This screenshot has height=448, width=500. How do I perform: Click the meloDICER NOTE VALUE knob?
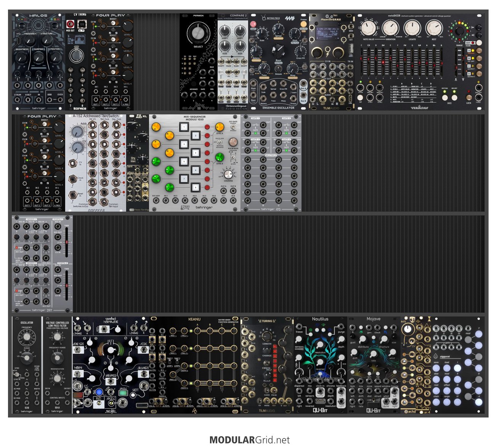pos(368,28)
